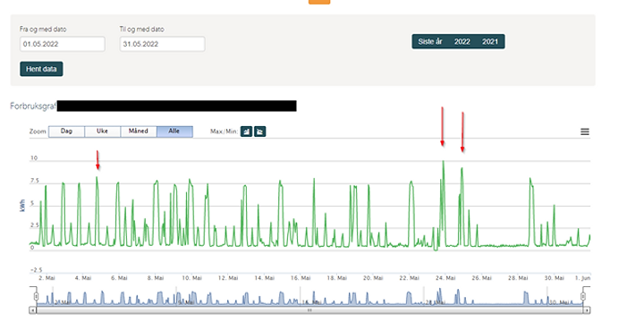This screenshot has width=644, height=322.
Task: Click the Hent data button
Action: tap(41, 69)
